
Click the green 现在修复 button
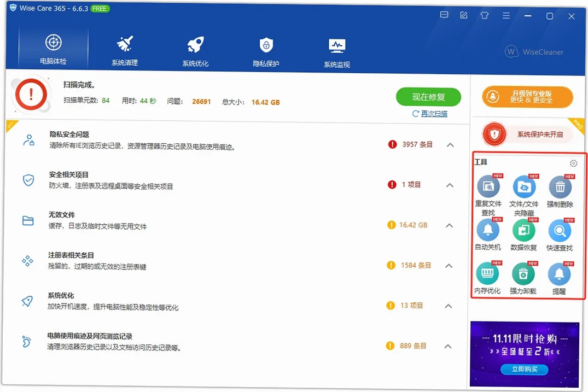point(428,97)
